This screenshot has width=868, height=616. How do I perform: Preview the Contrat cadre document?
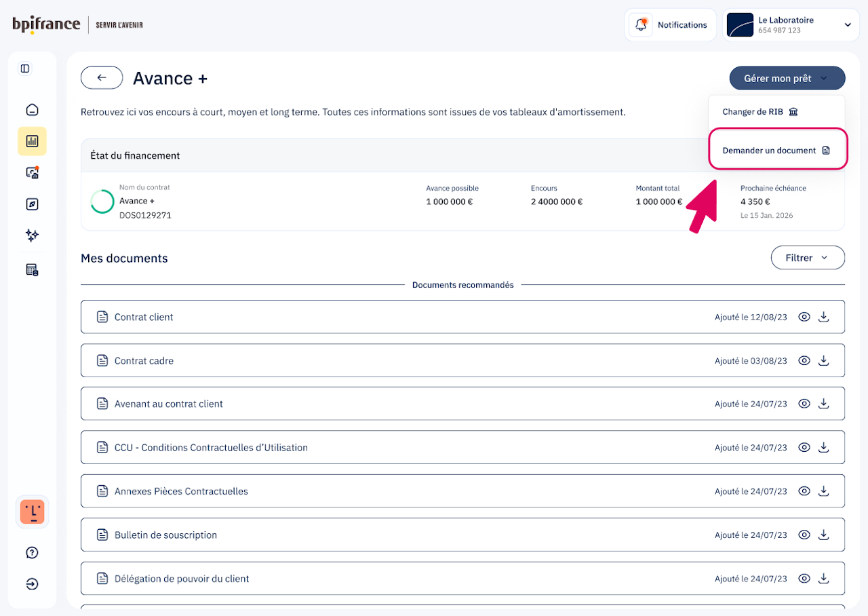(x=804, y=360)
